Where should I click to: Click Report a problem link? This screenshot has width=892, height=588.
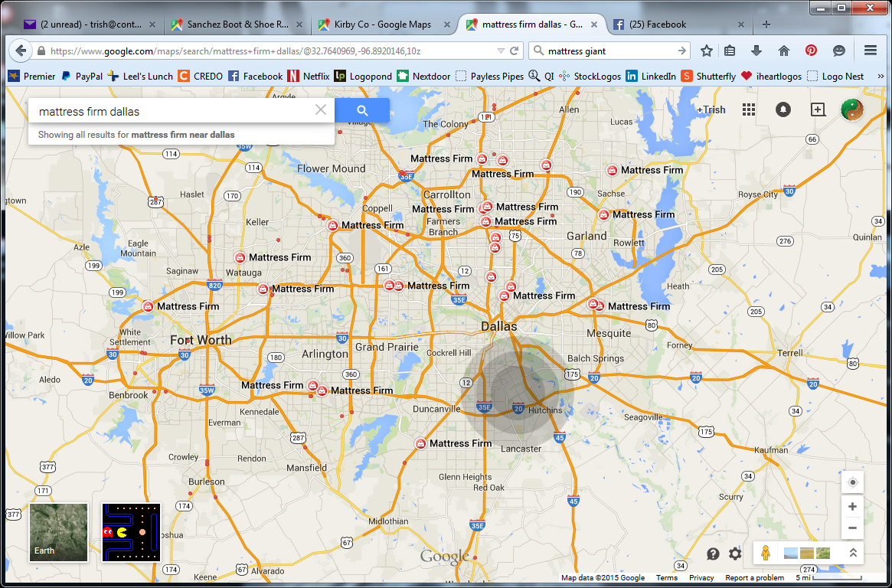(755, 578)
